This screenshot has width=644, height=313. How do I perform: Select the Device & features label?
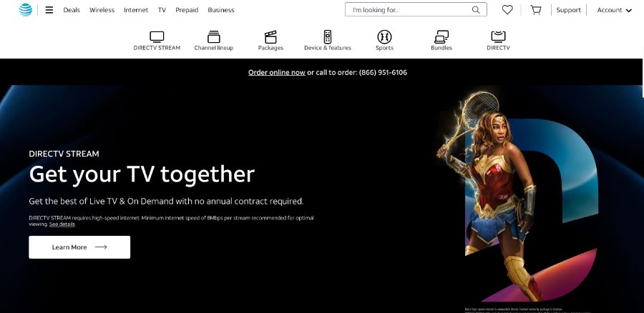327,48
